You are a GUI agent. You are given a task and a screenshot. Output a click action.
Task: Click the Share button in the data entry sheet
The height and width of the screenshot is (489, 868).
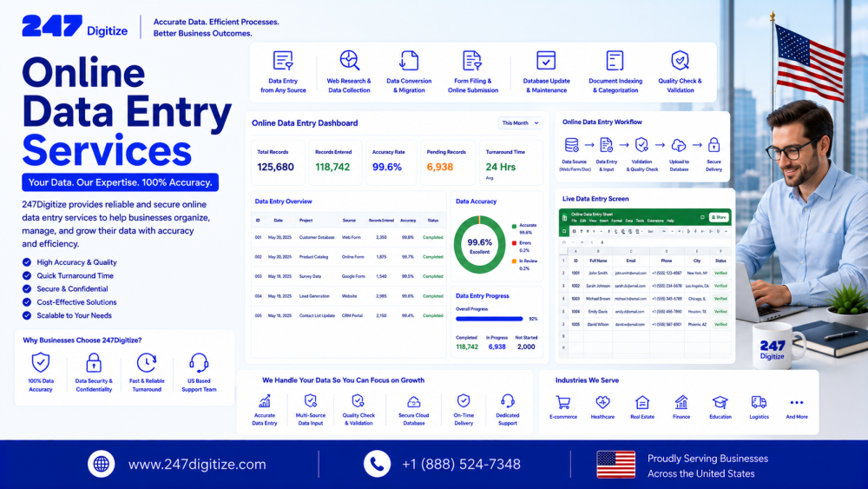tap(719, 217)
